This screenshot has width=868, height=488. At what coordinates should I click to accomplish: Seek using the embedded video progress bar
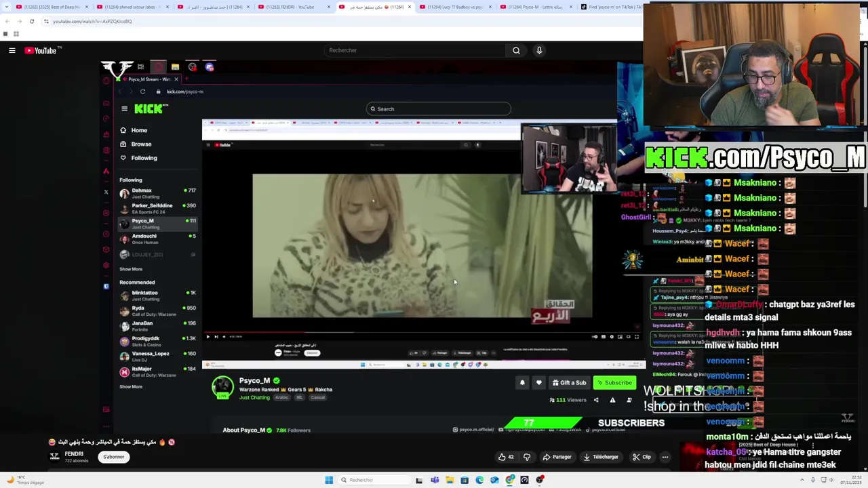[x=420, y=332]
